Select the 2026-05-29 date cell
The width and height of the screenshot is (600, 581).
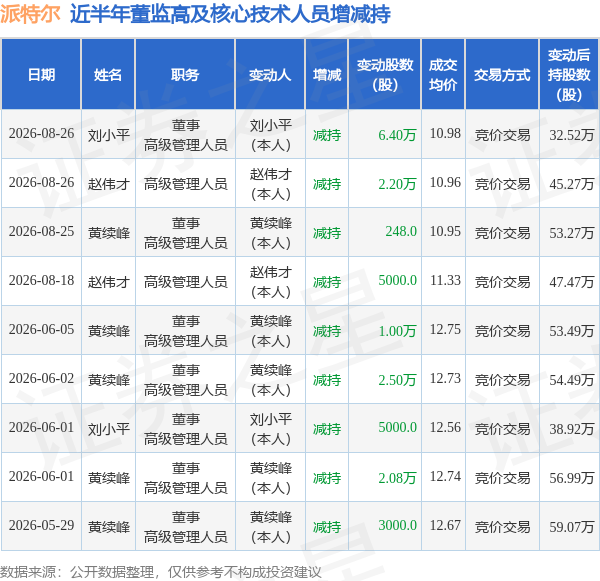41,526
